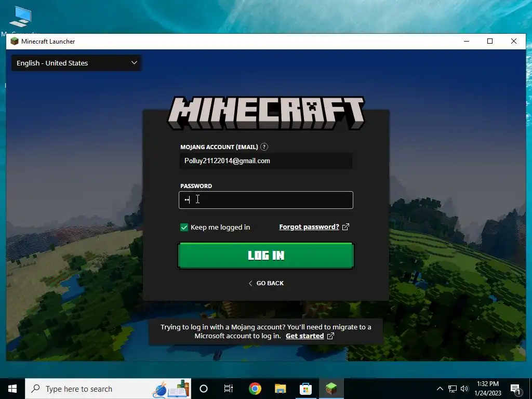This screenshot has width=532, height=399.
Task: Open the Get started migration link
Action: point(304,336)
